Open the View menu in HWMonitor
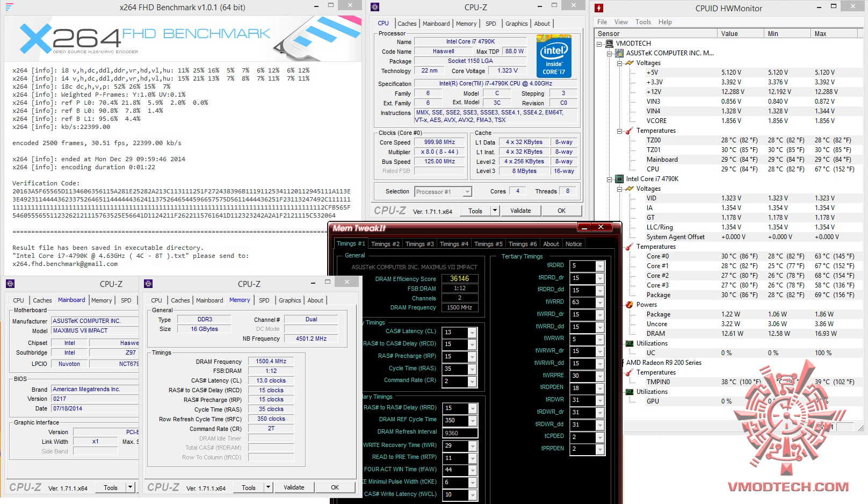 point(621,22)
